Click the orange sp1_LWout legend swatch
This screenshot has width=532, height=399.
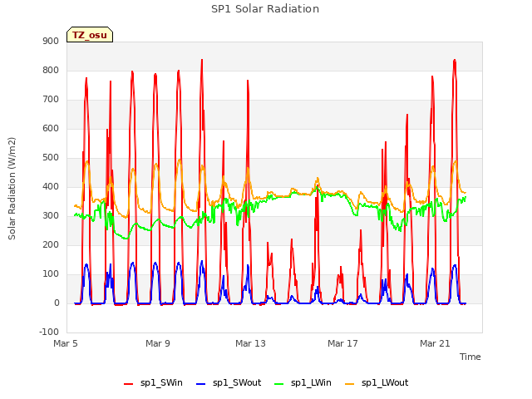point(349,384)
